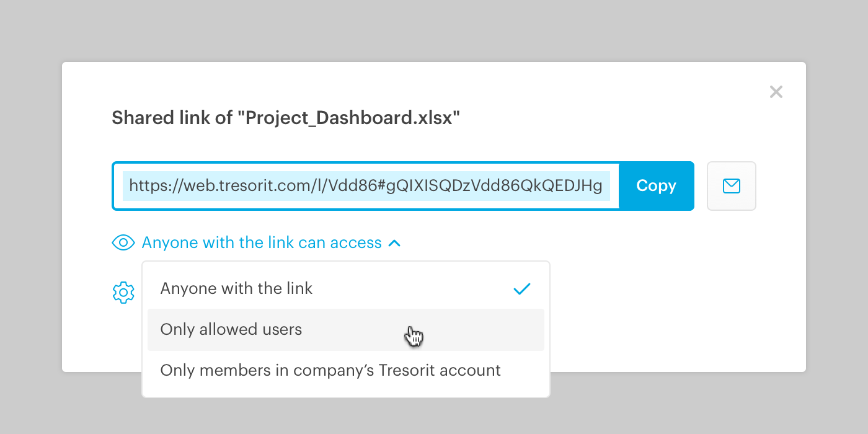
Task: Click the envelope icon to email the link
Action: coord(732,186)
